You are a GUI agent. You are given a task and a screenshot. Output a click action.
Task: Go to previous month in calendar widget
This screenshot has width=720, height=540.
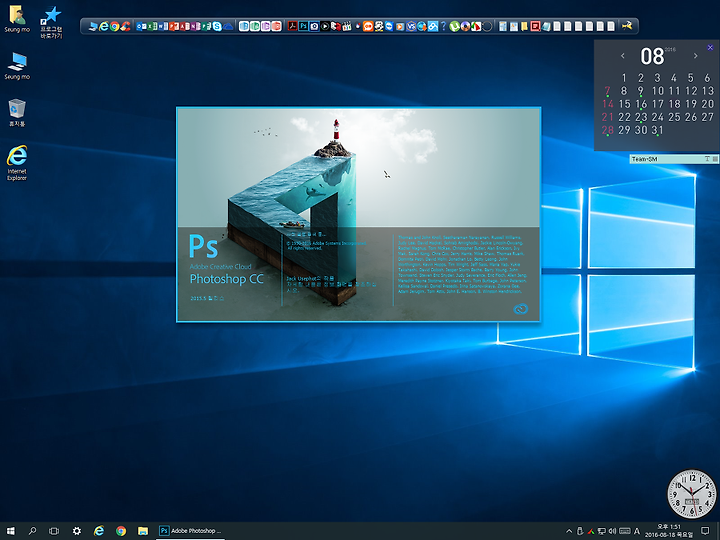(x=623, y=56)
